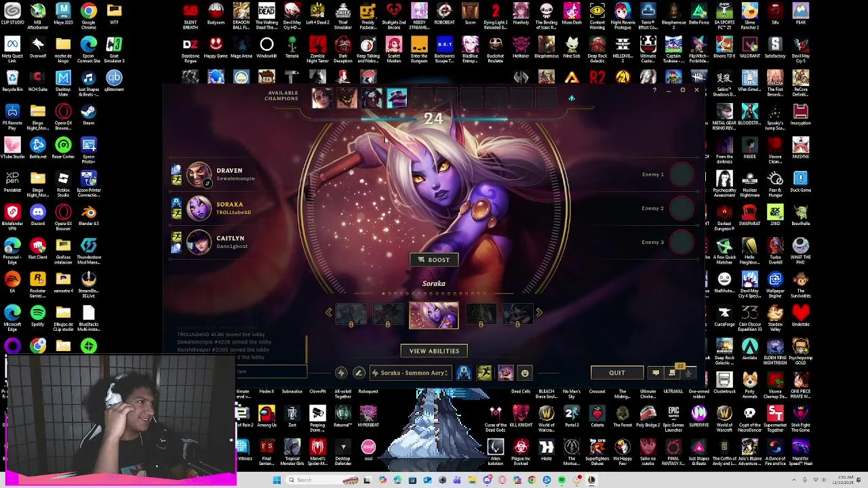The image size is (868, 488).
Task: Select the Blender 4.5 desktop icon
Action: (89, 215)
